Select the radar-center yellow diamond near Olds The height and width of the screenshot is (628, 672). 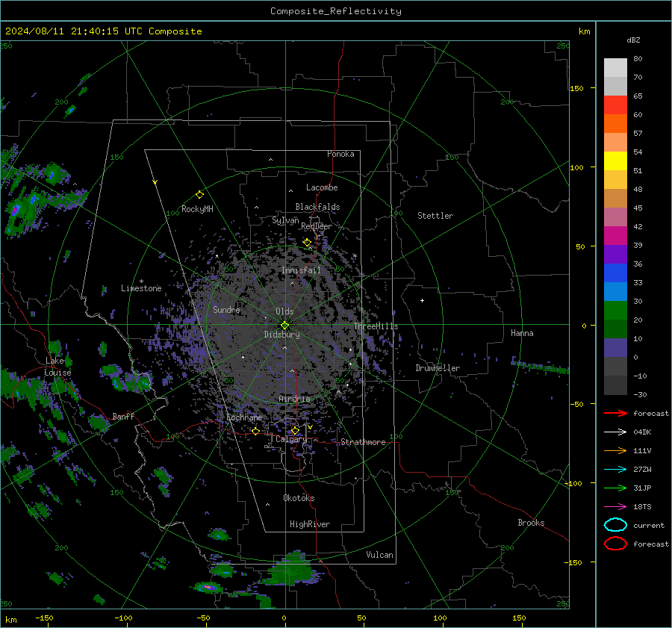pyautogui.click(x=285, y=326)
